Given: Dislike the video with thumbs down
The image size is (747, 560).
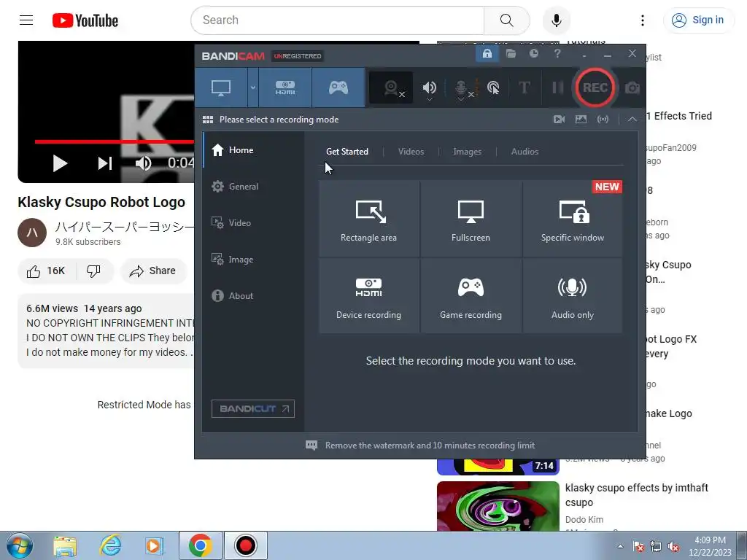Looking at the screenshot, I should point(93,271).
